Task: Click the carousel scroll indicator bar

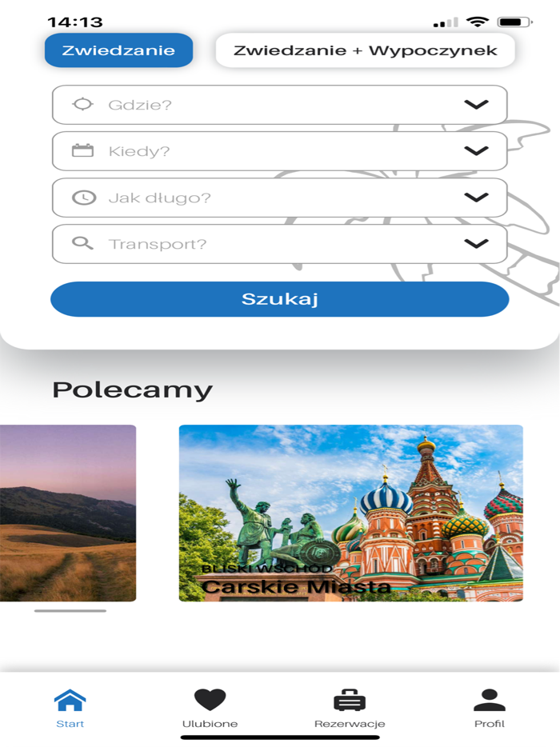Action: (70, 611)
